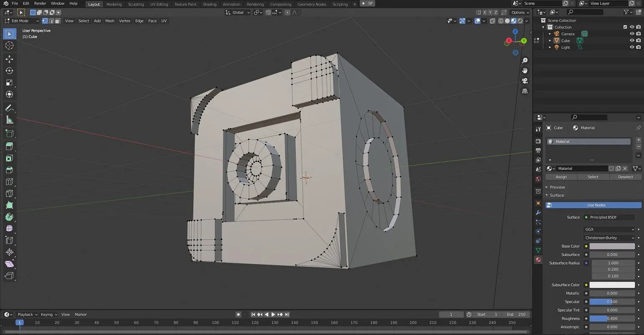
Task: Activate the Rotate tool
Action: [9, 71]
